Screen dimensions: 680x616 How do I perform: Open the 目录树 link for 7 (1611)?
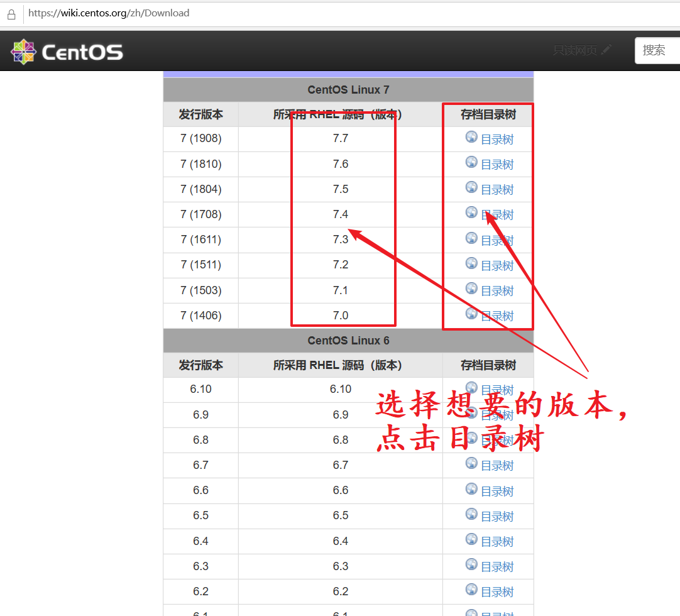pos(497,240)
